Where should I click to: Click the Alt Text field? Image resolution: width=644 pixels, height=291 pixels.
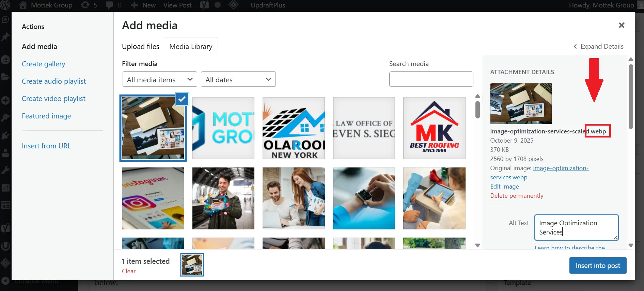(x=576, y=227)
